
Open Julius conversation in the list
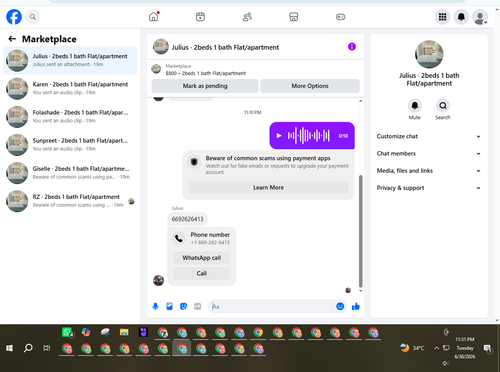(70, 60)
